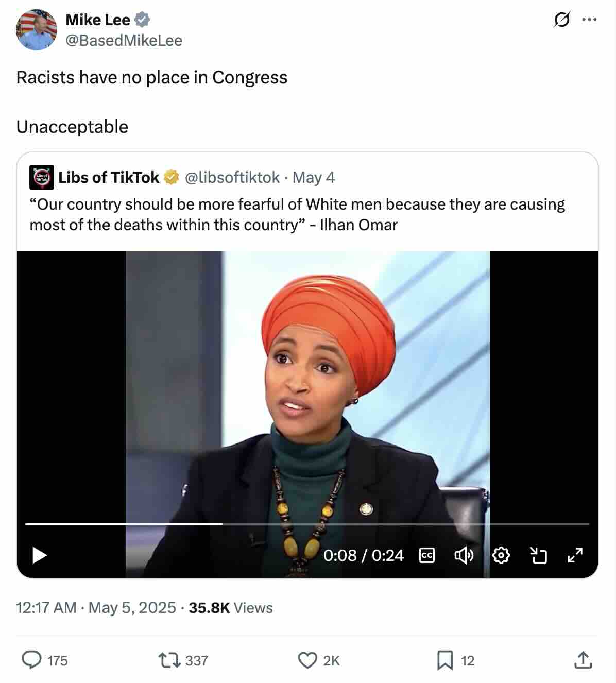616x683 pixels.
Task: Open the @BasedMikeLee handle link
Action: tap(124, 41)
